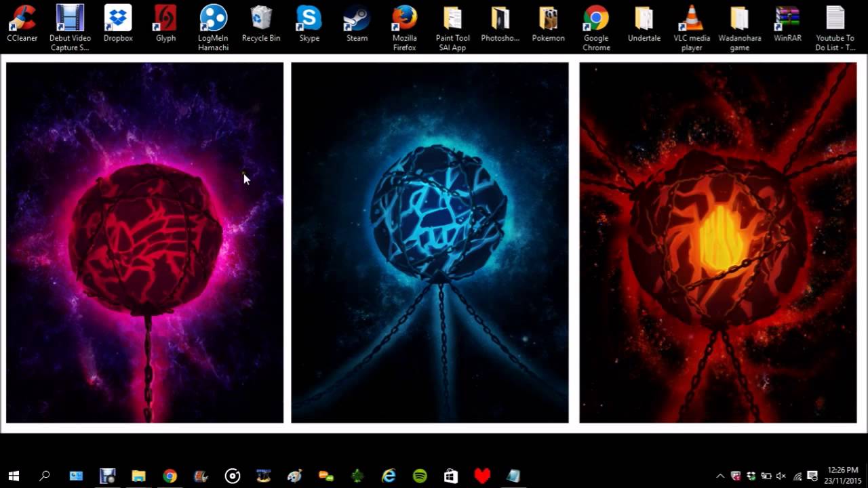The height and width of the screenshot is (488, 868).
Task: Launch Internet Explorer from the taskbar
Action: pos(389,476)
